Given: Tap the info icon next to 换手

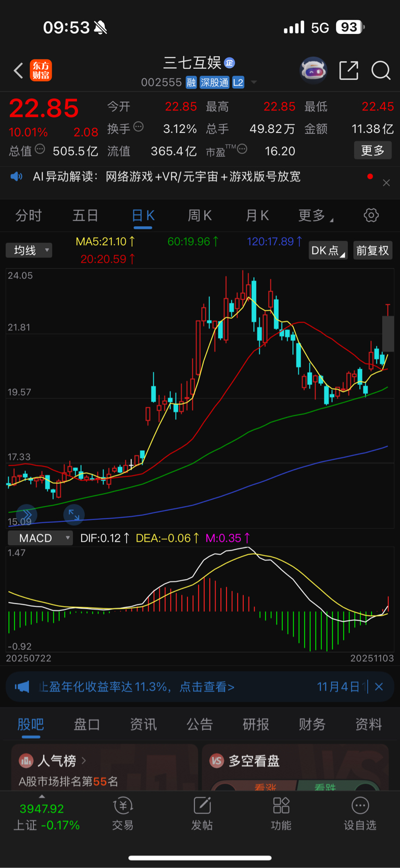Looking at the screenshot, I should (x=139, y=127).
